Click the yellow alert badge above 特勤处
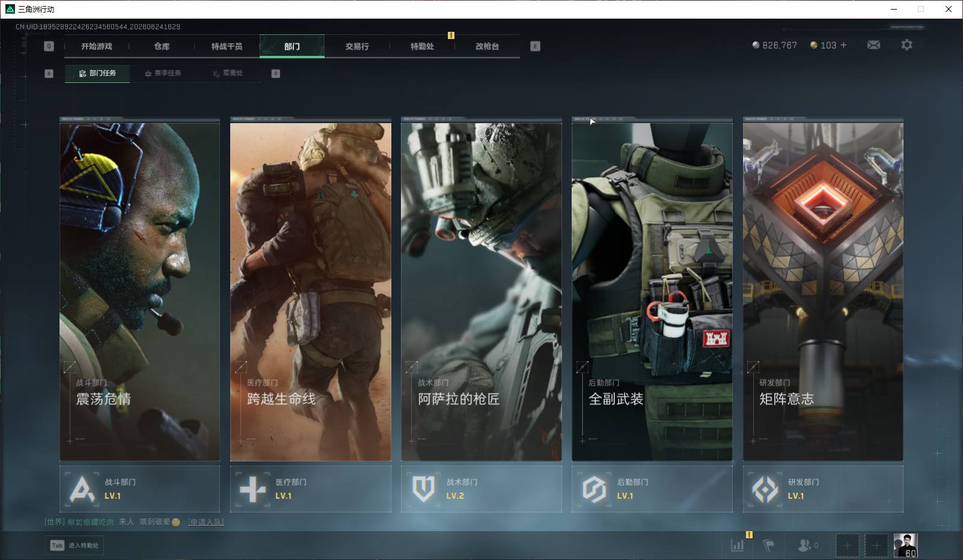The width and height of the screenshot is (963, 560). [451, 35]
